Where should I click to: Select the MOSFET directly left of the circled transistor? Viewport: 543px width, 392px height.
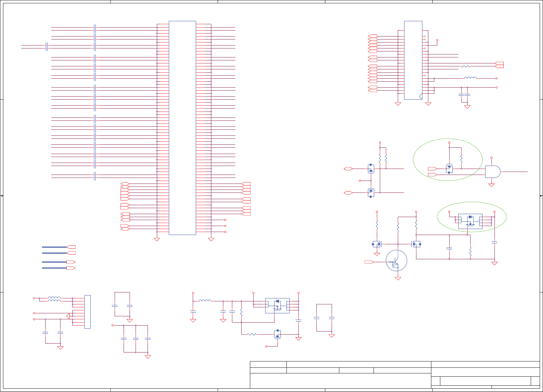coord(377,244)
